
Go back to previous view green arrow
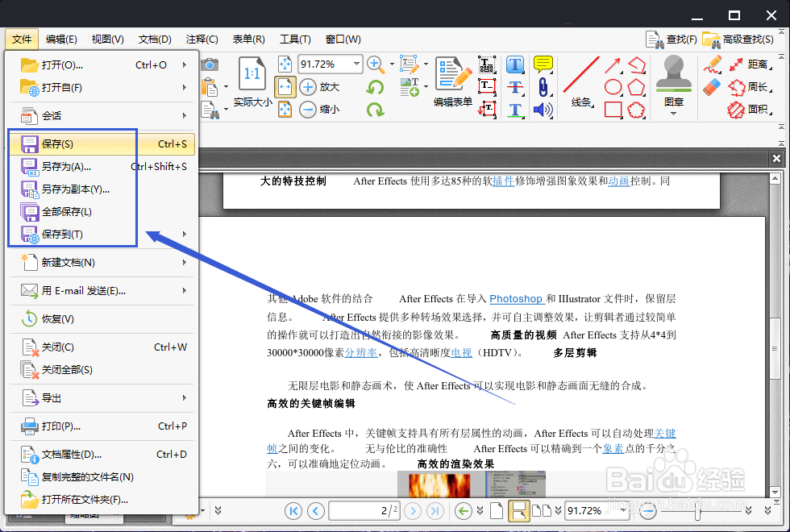click(x=463, y=511)
